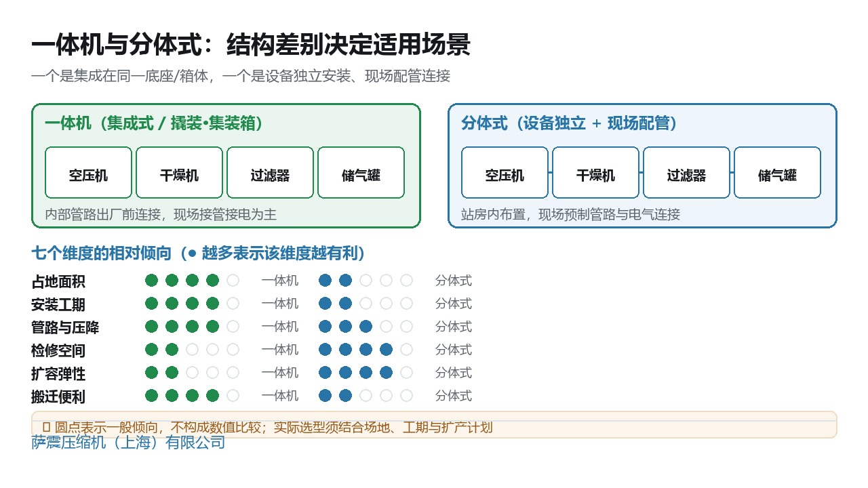The width and height of the screenshot is (868, 488).
Task: Click the 搬迁便利 row label
Action: click(58, 396)
